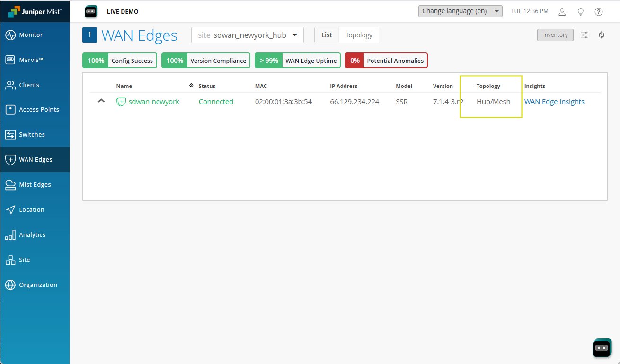
Task: Open WAN Edge Insights link
Action: [554, 102]
